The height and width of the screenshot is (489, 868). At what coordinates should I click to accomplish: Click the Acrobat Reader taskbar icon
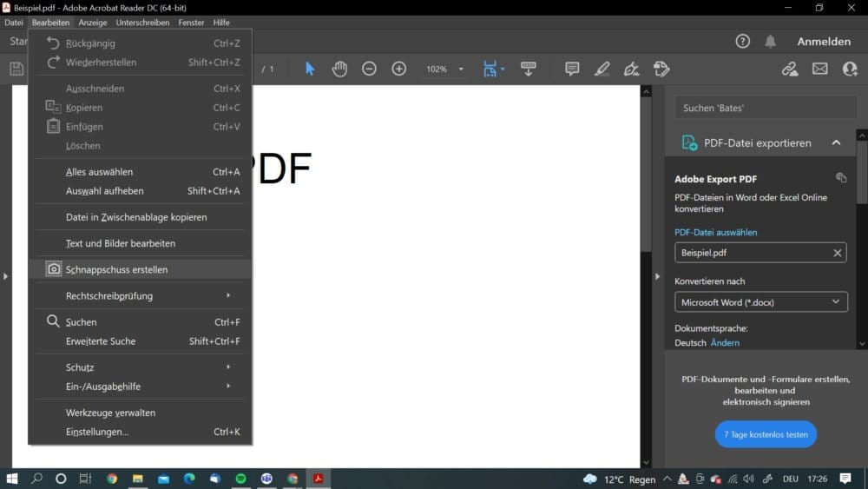319,479
